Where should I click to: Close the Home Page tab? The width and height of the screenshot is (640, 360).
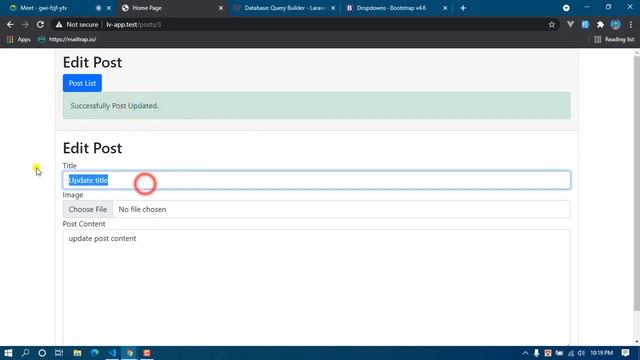(221, 8)
